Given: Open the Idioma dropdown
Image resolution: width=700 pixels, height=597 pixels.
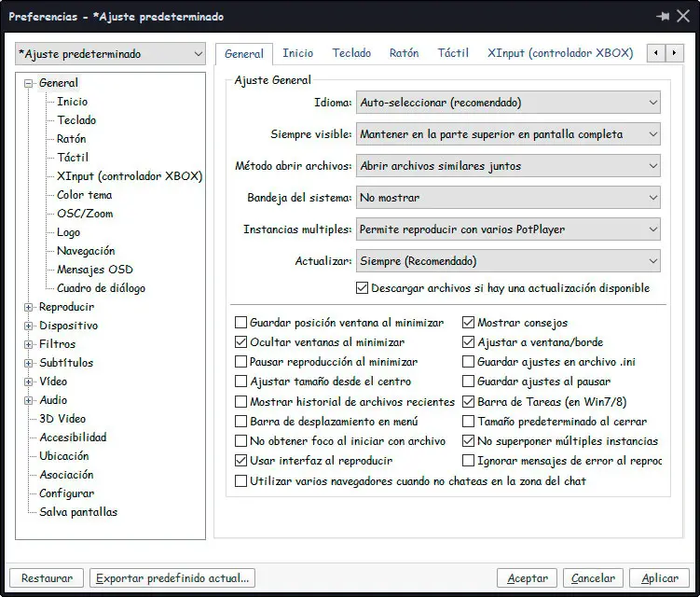Looking at the screenshot, I should point(508,103).
